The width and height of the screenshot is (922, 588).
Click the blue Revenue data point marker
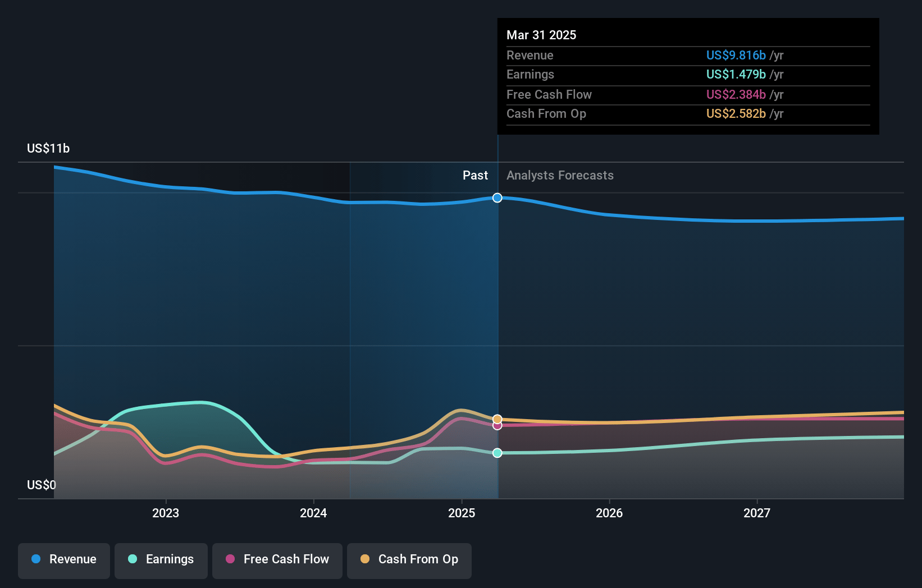(x=497, y=197)
